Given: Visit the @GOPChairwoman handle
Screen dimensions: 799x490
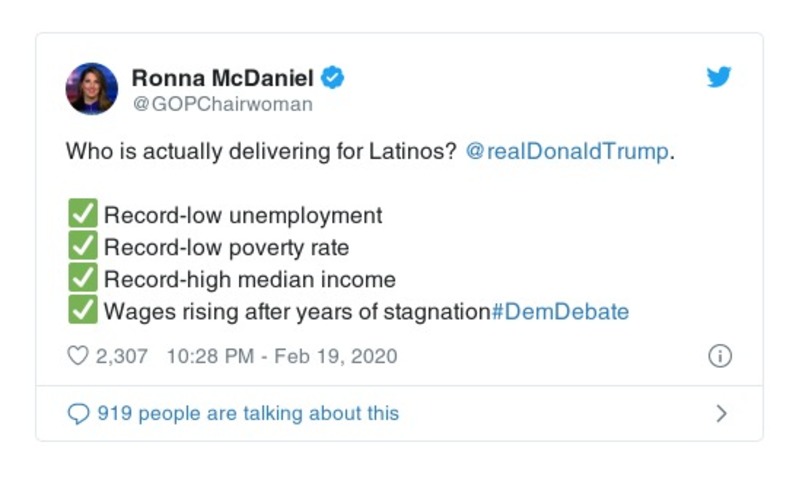Looking at the screenshot, I should [222, 104].
